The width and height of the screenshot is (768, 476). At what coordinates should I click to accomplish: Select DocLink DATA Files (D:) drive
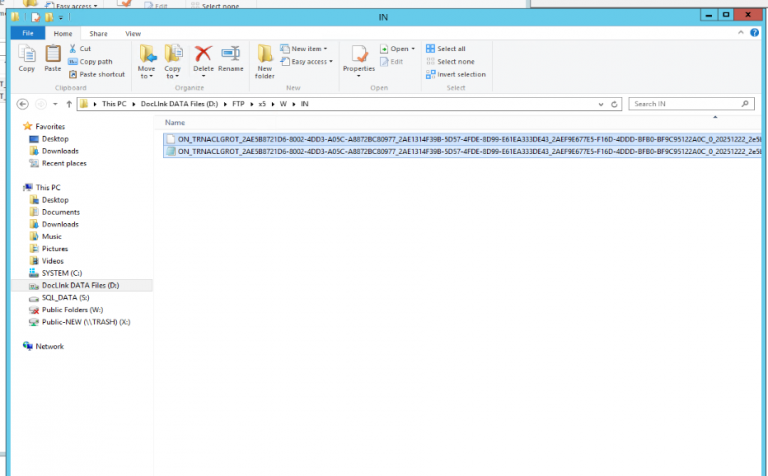(x=80, y=285)
